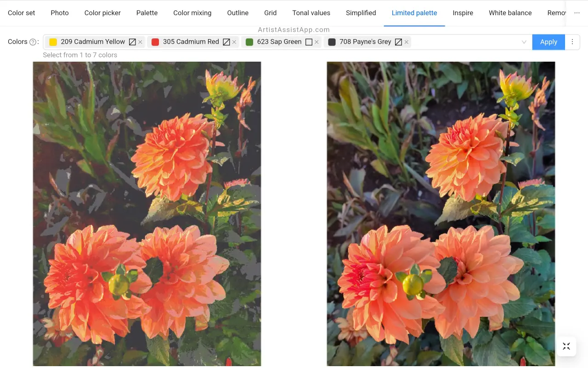Click opacity icon next to Cadmium Red
Screen dimensions: 588x368
click(x=226, y=42)
